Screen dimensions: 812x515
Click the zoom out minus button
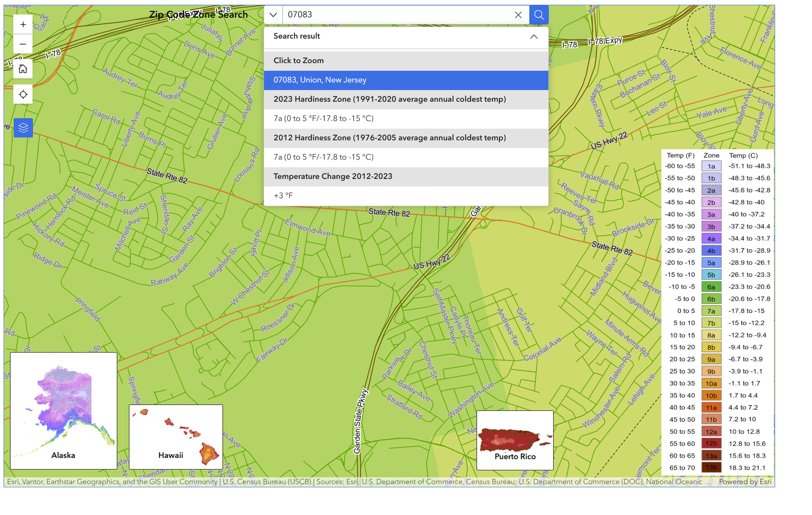[23, 44]
